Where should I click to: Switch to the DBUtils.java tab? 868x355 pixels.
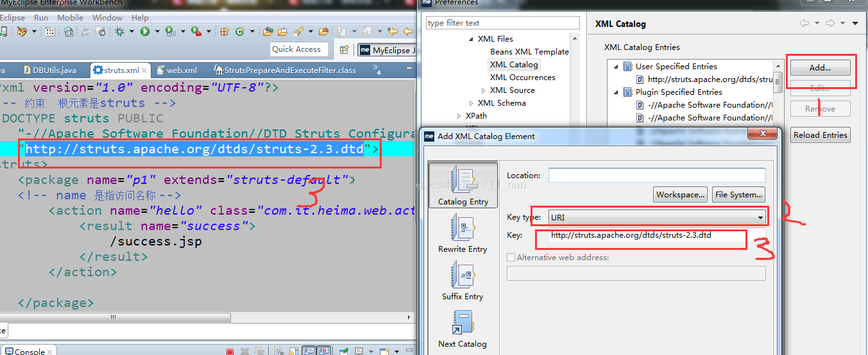click(50, 70)
